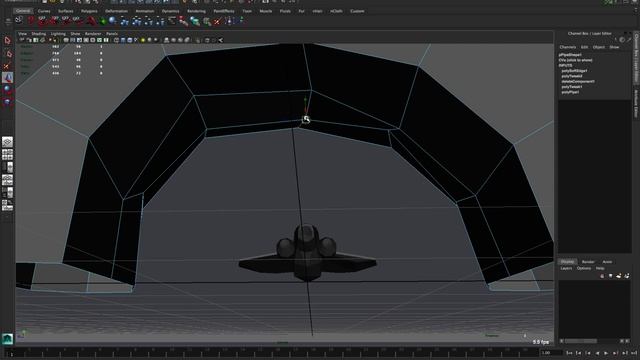Switch to four view layout

pos(7,154)
